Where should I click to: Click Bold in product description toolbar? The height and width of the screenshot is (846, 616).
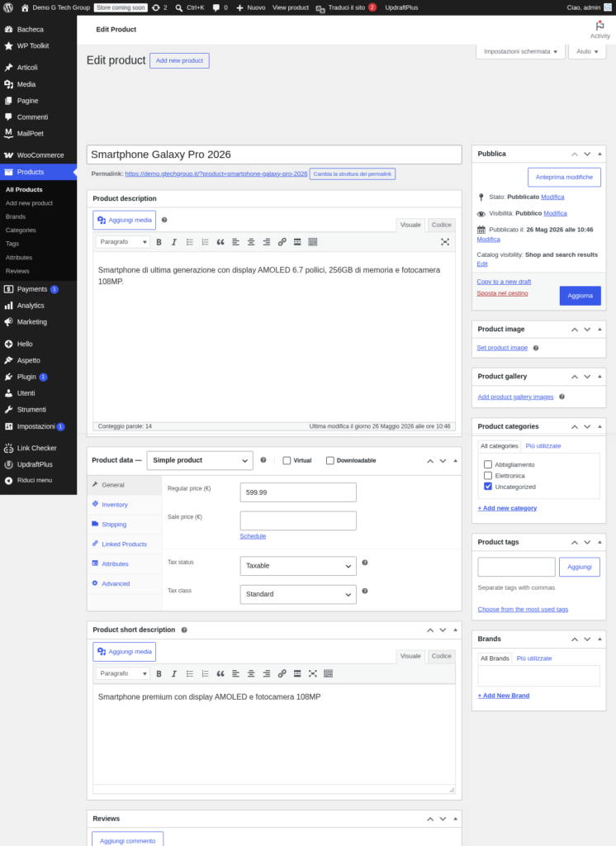[159, 242]
